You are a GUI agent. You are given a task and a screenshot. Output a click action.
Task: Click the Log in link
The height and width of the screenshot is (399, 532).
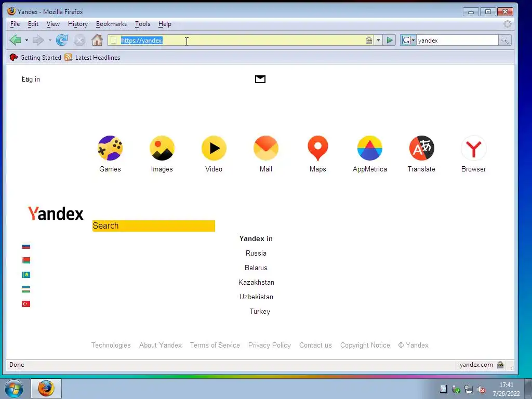tap(31, 79)
